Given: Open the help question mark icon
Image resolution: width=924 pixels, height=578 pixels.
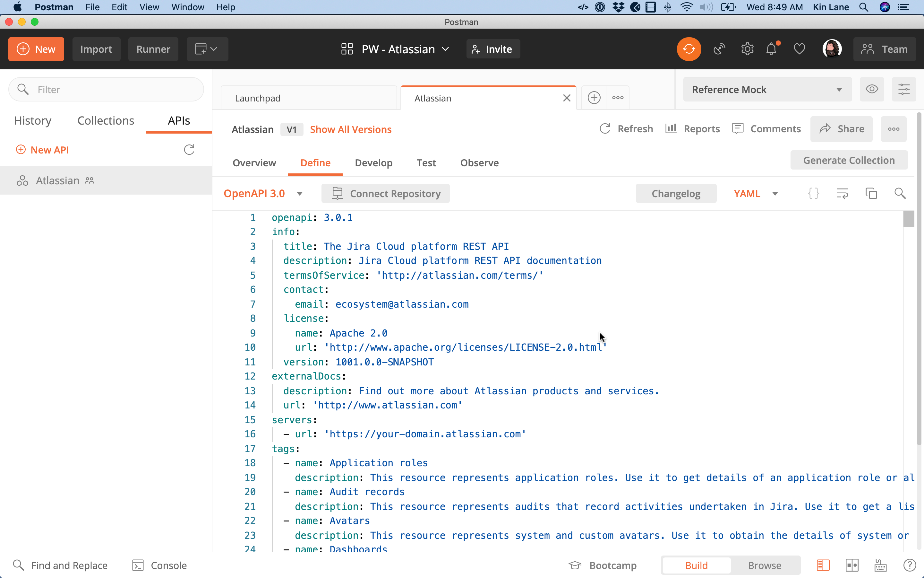Looking at the screenshot, I should pos(910,565).
